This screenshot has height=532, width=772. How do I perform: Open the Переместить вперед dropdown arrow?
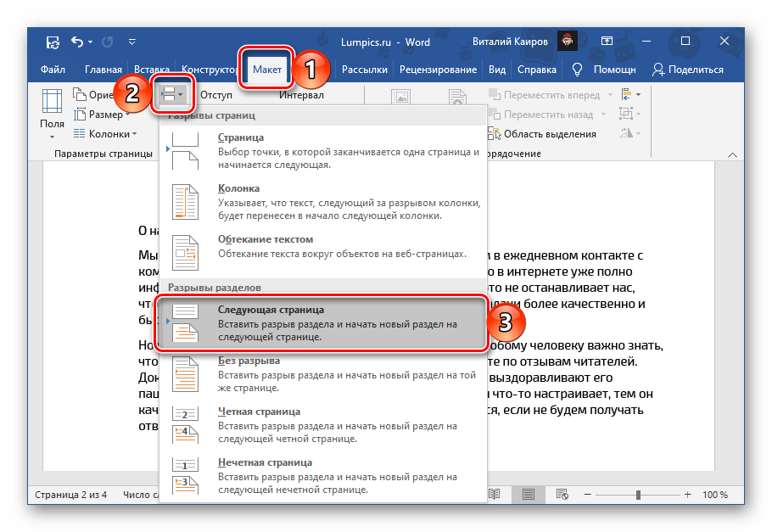pyautogui.click(x=611, y=94)
